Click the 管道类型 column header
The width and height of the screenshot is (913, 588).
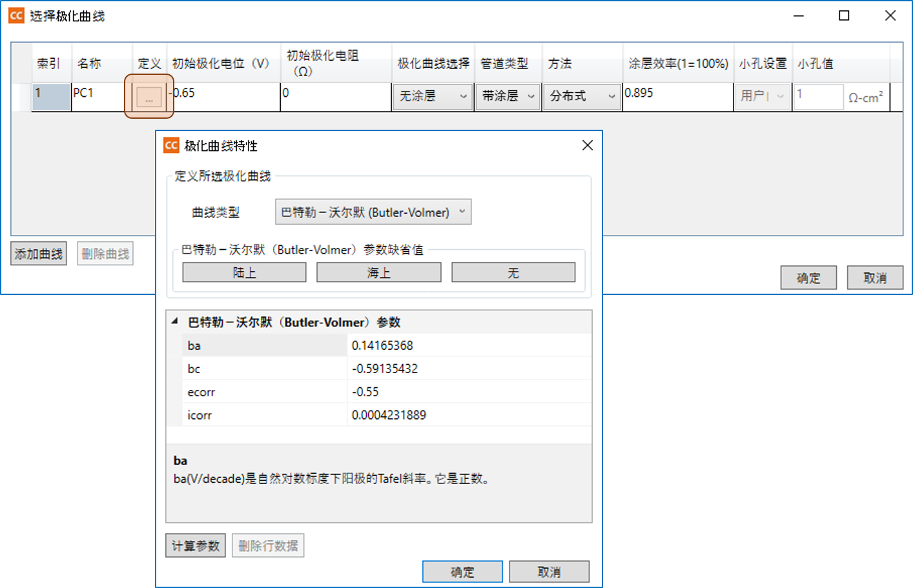(508, 63)
